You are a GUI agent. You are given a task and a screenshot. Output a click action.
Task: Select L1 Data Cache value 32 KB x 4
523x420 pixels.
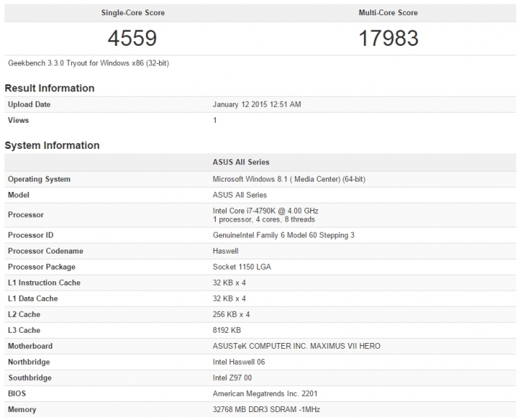coord(229,299)
